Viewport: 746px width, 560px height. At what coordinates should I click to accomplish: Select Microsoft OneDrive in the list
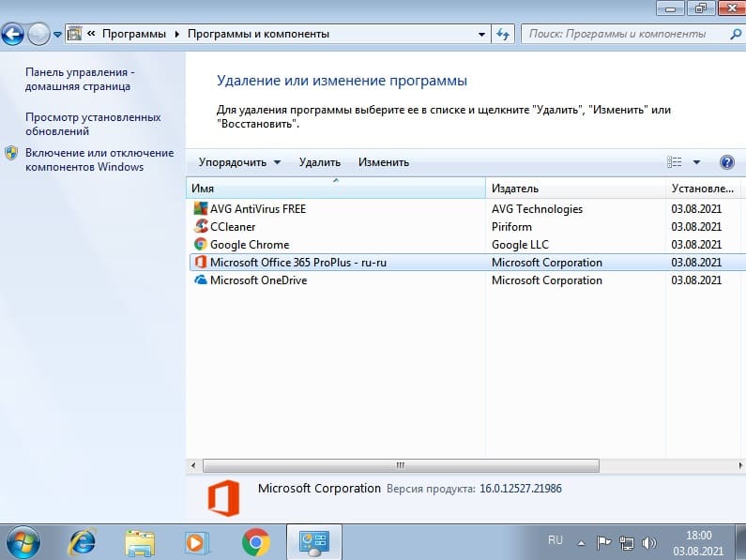point(258,280)
